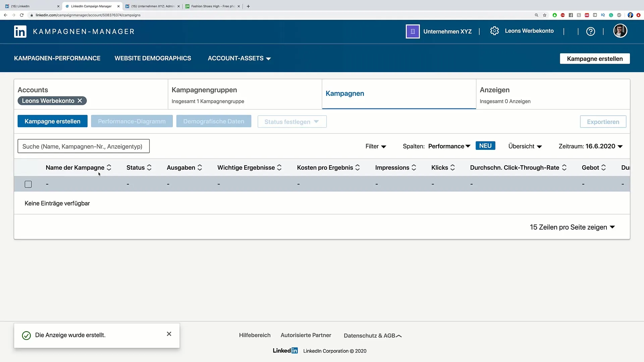Image resolution: width=644 pixels, height=362 pixels.
Task: Sort by Durchschn. Click-Through-Rate column
Action: point(564,168)
